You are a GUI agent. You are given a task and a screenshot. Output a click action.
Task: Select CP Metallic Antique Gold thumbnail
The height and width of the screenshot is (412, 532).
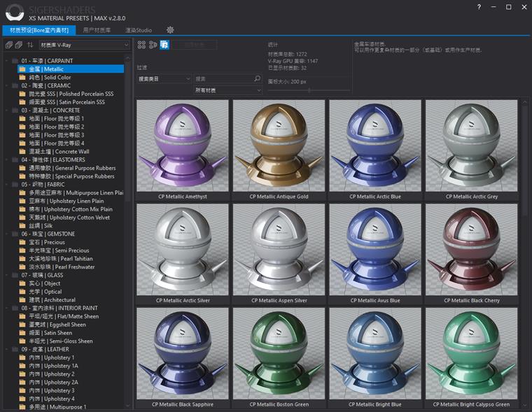[x=279, y=145]
